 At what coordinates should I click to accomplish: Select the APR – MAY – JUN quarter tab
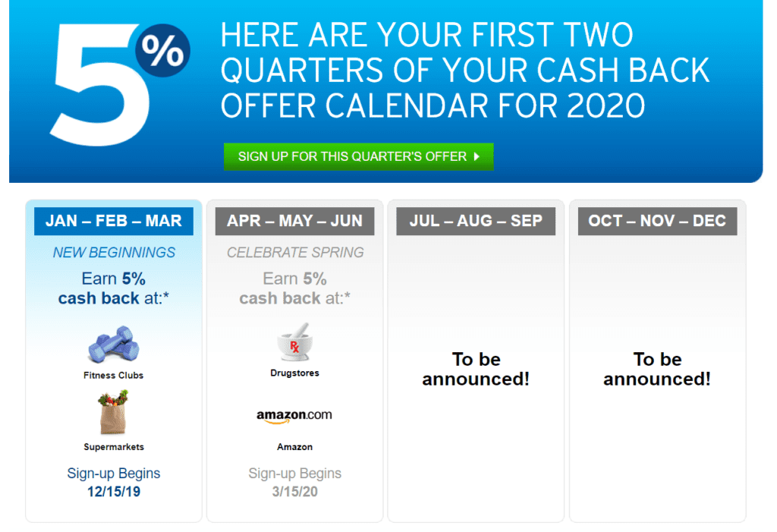pos(294,222)
